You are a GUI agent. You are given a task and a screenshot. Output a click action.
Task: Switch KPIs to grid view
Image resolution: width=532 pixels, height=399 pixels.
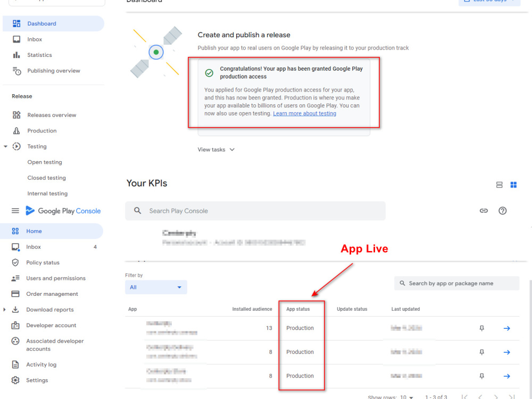(x=513, y=185)
